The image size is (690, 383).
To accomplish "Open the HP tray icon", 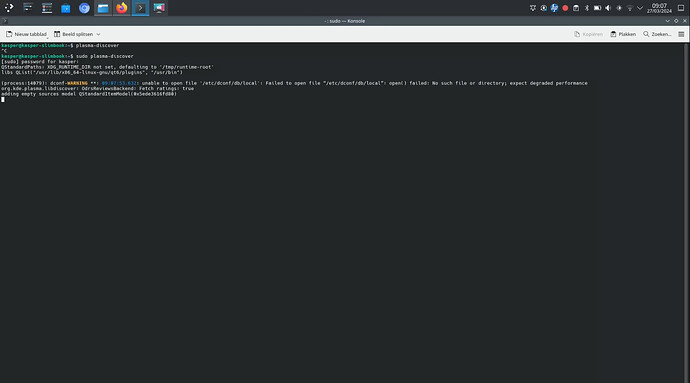I will 554,8.
